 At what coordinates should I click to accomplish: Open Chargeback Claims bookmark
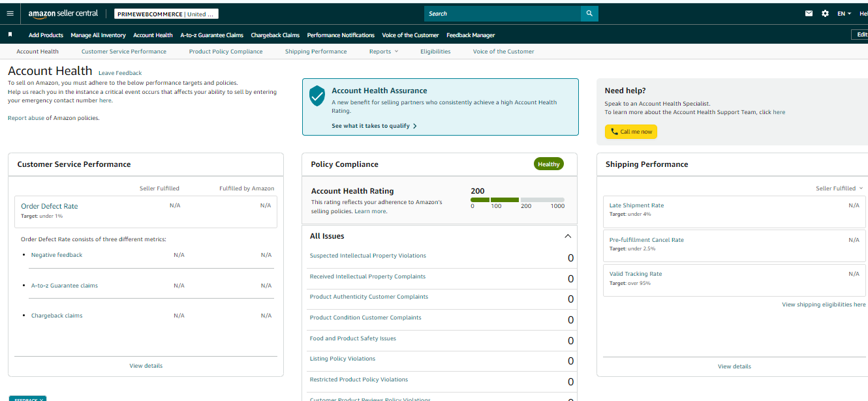[275, 35]
